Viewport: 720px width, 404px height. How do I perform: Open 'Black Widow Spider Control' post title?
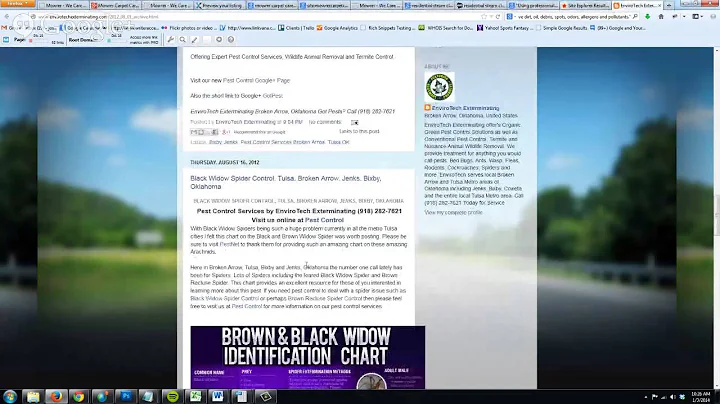pyautogui.click(x=286, y=182)
